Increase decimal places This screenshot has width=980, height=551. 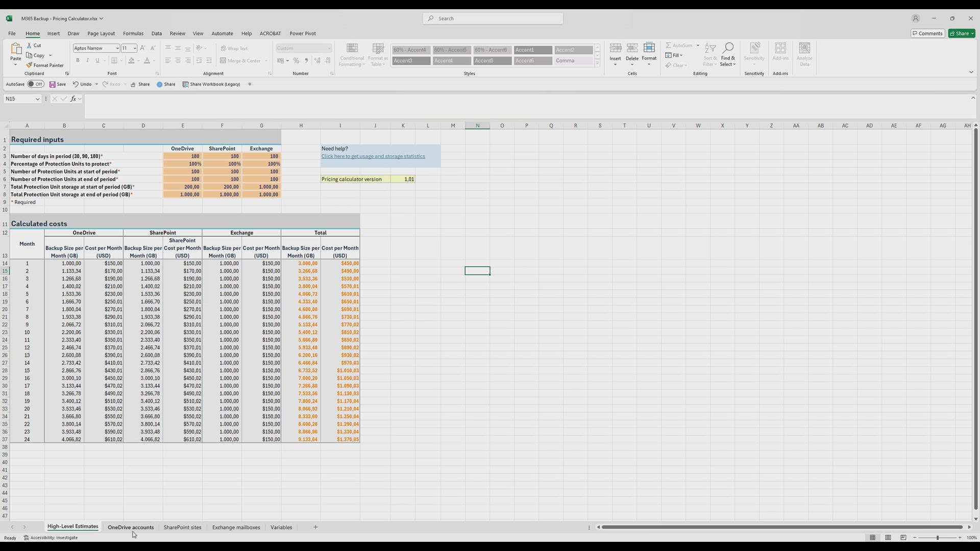[317, 61]
